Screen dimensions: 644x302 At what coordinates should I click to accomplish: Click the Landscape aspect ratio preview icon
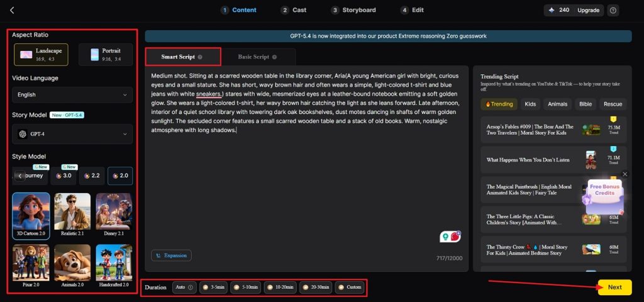click(26, 55)
